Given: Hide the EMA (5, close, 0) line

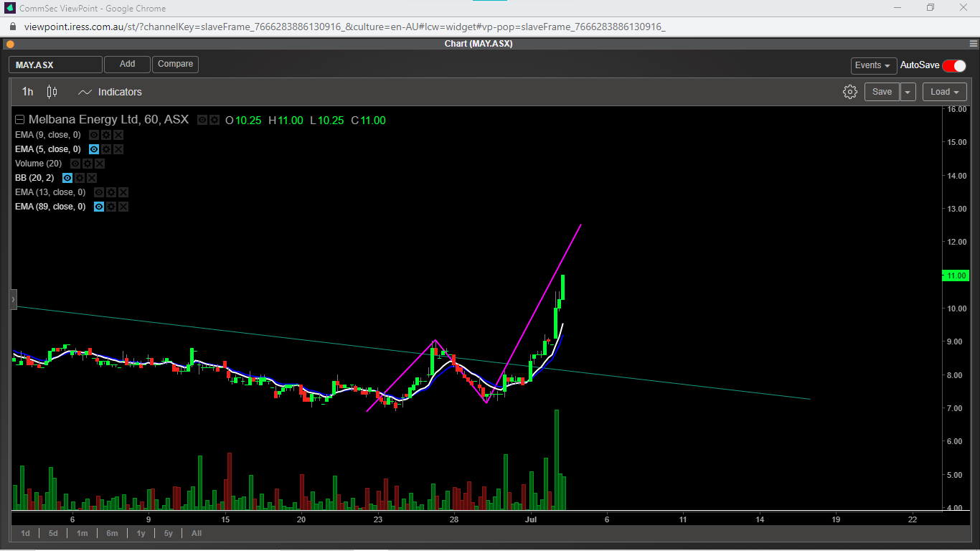Looking at the screenshot, I should coord(94,149).
